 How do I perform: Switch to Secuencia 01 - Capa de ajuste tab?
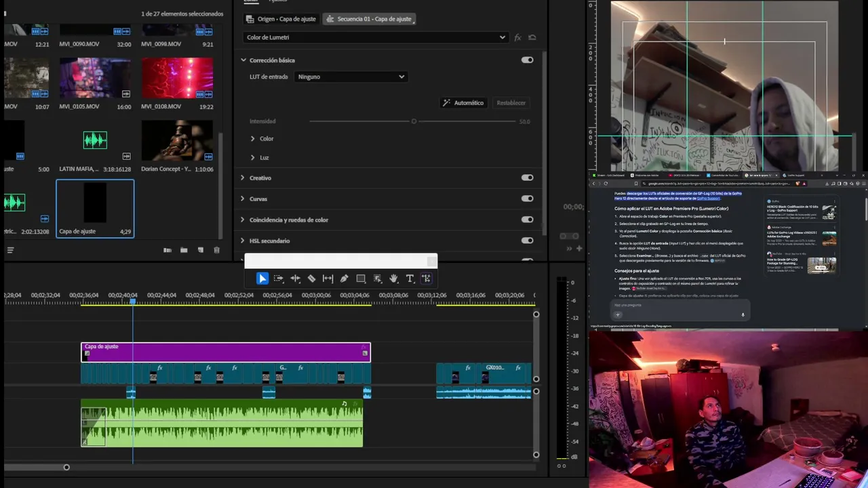pos(369,19)
